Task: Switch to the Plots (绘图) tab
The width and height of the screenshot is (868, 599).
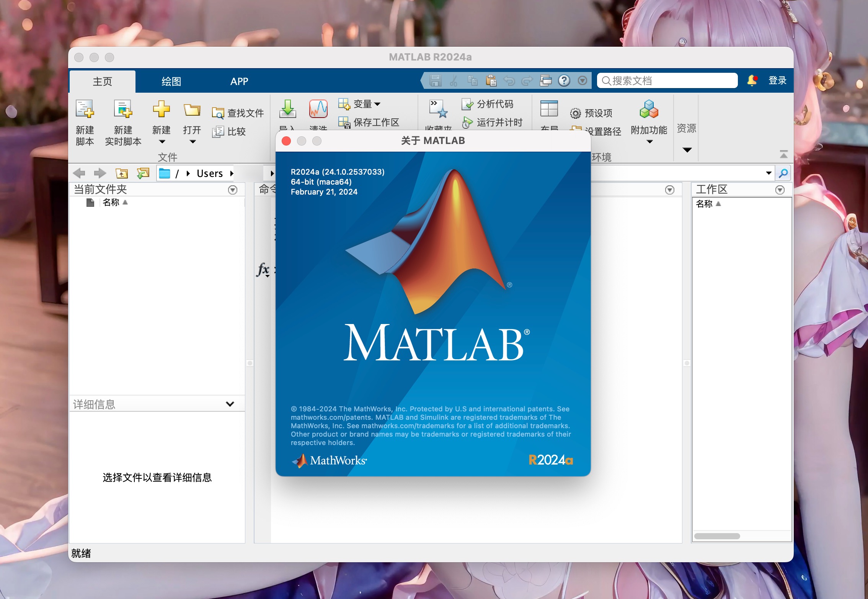Action: [x=171, y=81]
